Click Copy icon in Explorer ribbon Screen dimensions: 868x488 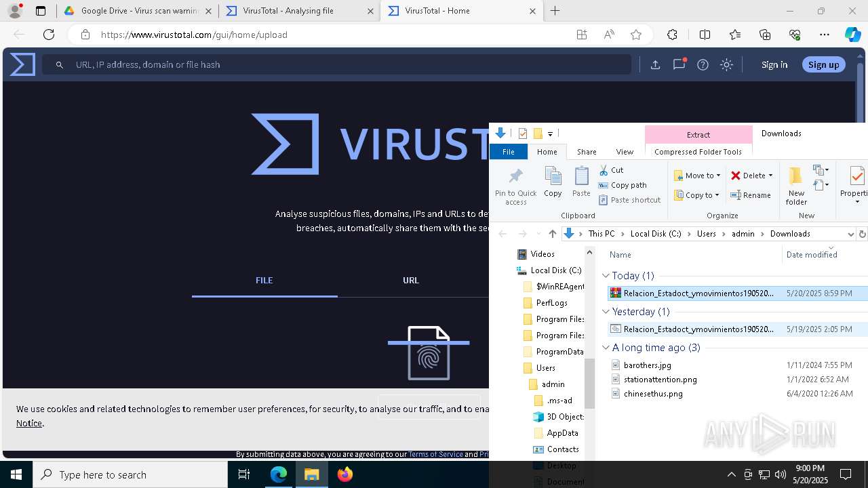(553, 182)
